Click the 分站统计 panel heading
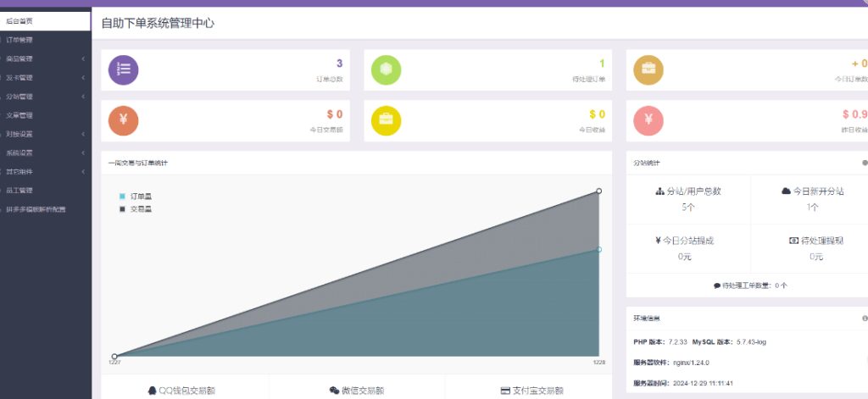 coord(647,163)
